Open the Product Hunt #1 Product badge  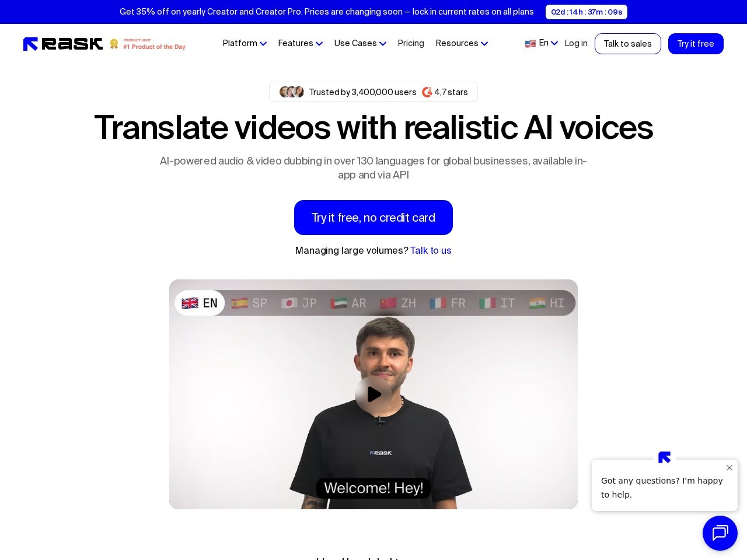click(x=148, y=44)
